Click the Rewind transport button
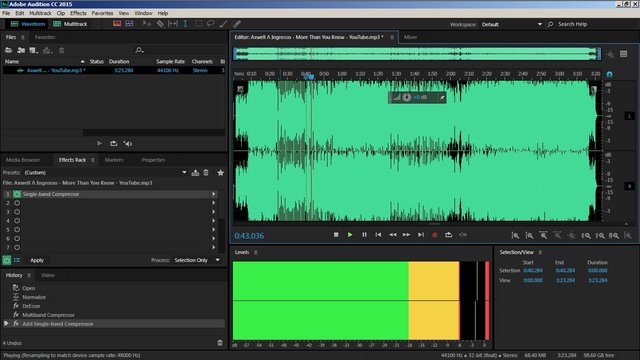 (393, 235)
